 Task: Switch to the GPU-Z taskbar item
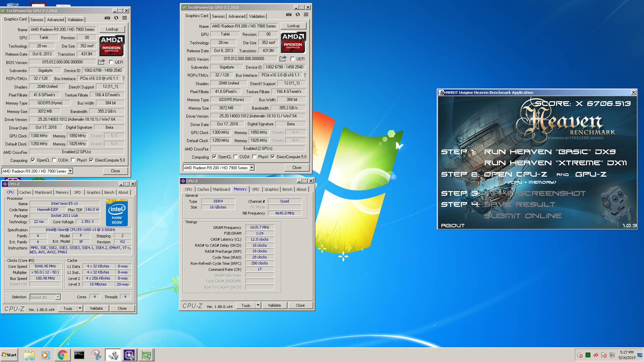coord(146,355)
